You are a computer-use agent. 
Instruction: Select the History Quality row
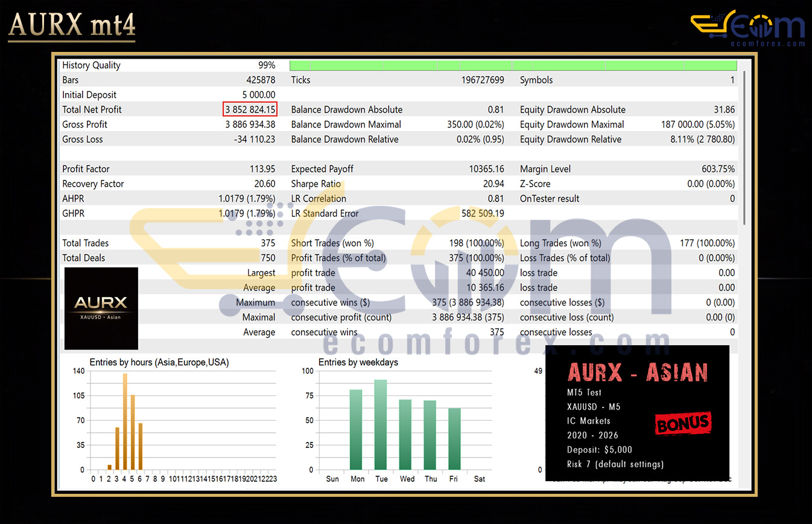click(91, 65)
